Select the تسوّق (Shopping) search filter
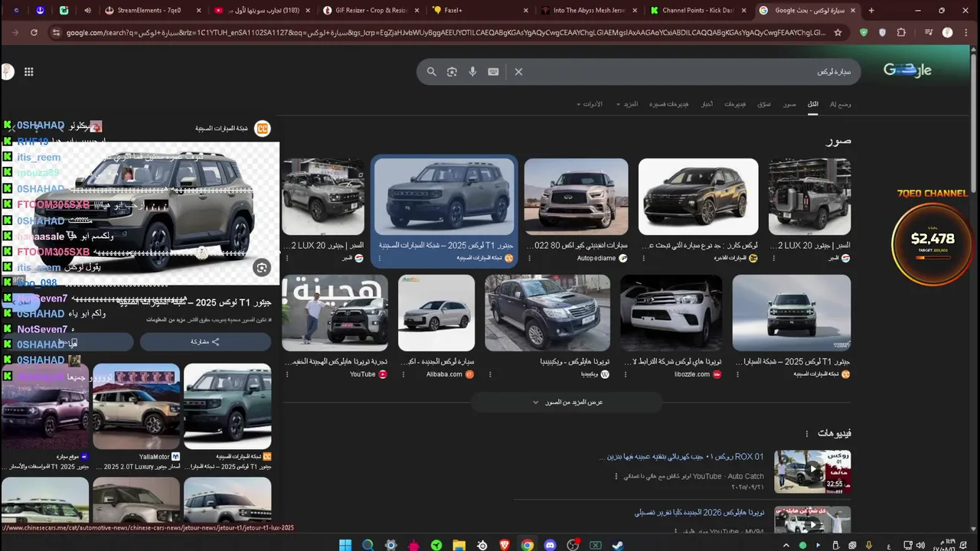This screenshot has height=551, width=980. pos(764,104)
